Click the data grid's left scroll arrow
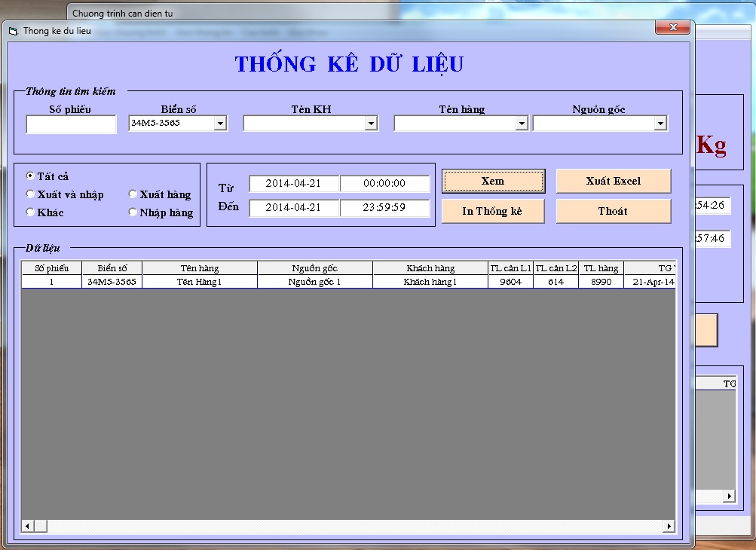 click(x=27, y=526)
